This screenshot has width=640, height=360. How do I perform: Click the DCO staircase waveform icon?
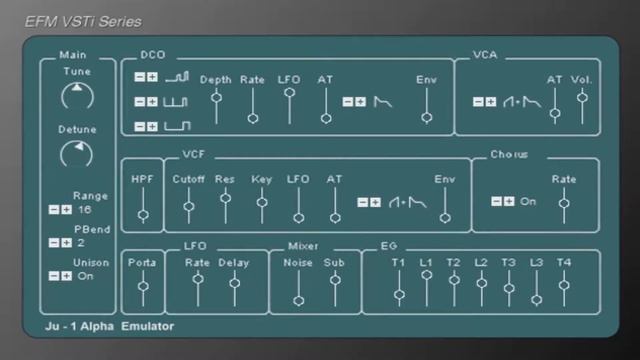[x=177, y=77]
